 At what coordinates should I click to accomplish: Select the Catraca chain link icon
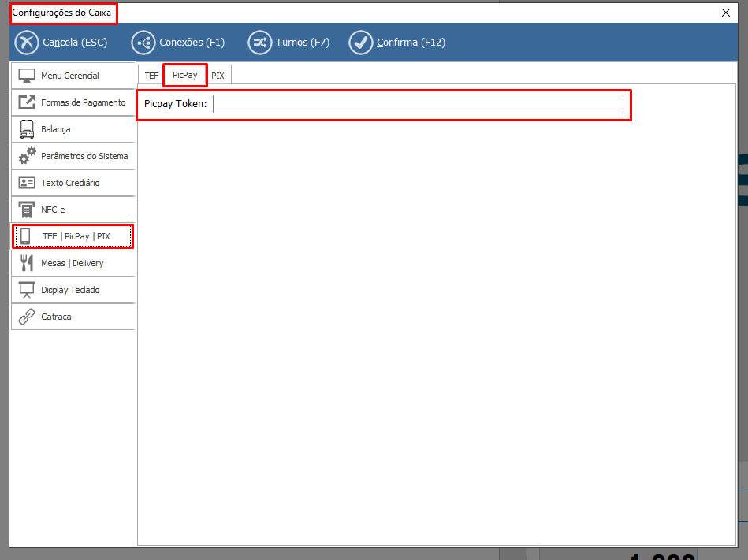[28, 317]
